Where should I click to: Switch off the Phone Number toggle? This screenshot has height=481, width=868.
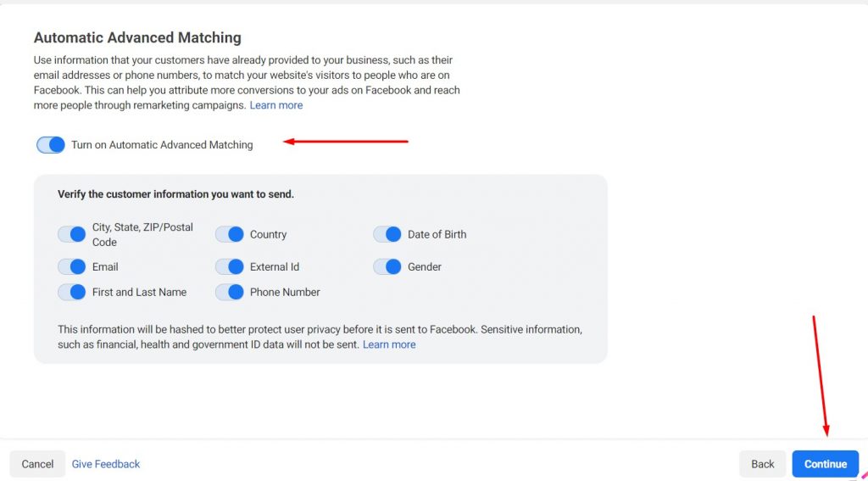230,292
